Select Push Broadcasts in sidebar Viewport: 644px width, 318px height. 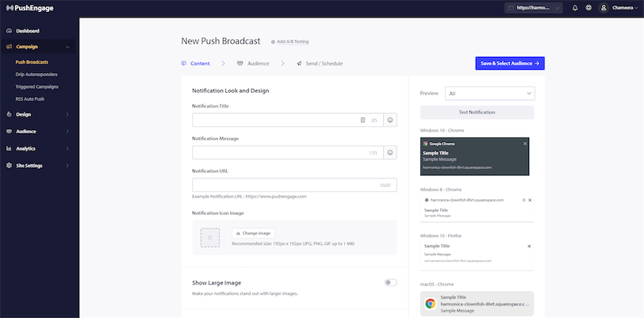(32, 63)
